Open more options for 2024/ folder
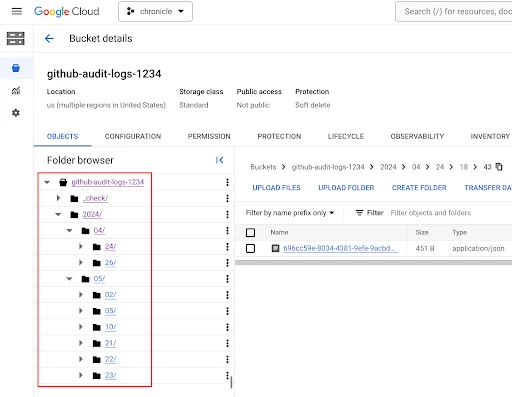The height and width of the screenshot is (397, 512). [x=227, y=214]
